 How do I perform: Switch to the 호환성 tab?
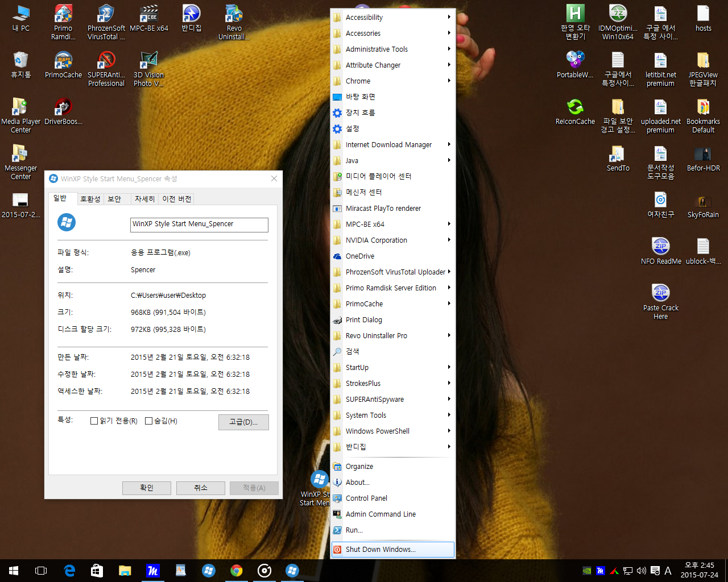tap(90, 199)
